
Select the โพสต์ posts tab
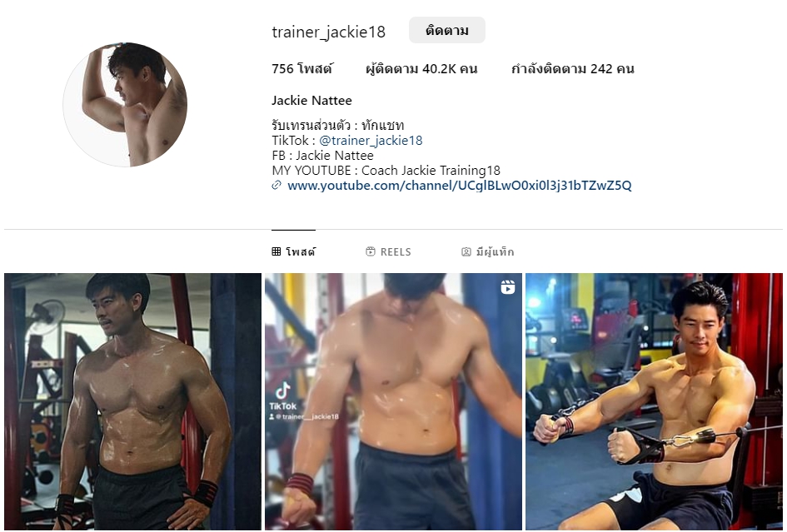[294, 252]
